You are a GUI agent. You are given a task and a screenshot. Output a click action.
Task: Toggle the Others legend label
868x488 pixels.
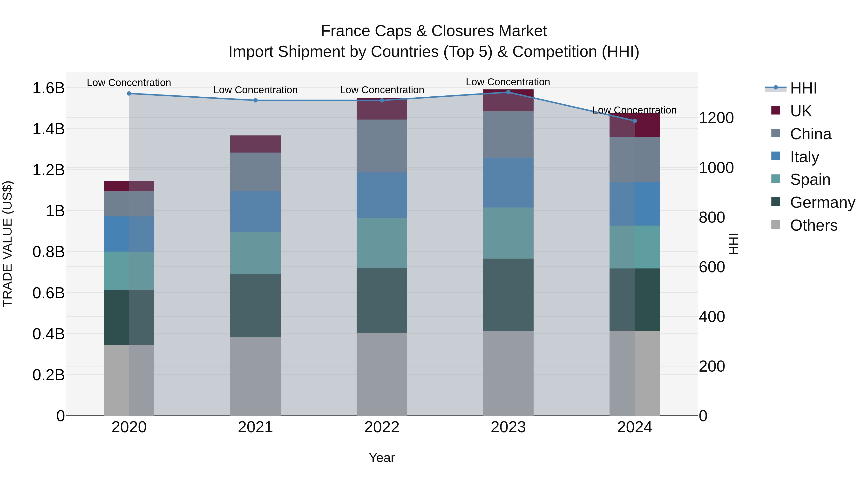tap(814, 225)
